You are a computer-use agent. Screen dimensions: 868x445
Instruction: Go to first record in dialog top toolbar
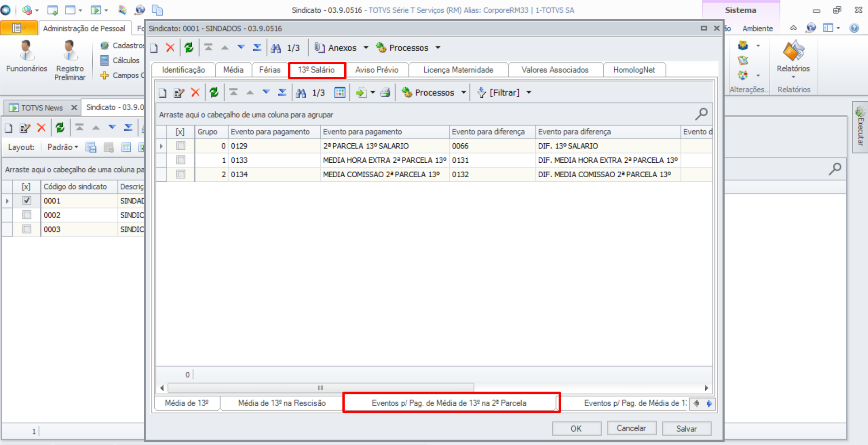(x=209, y=47)
